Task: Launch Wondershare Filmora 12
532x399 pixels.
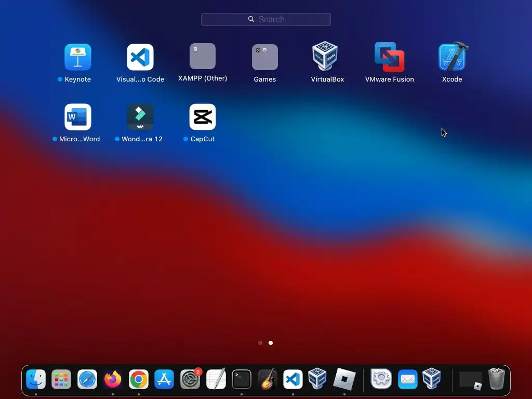Action: tap(140, 117)
